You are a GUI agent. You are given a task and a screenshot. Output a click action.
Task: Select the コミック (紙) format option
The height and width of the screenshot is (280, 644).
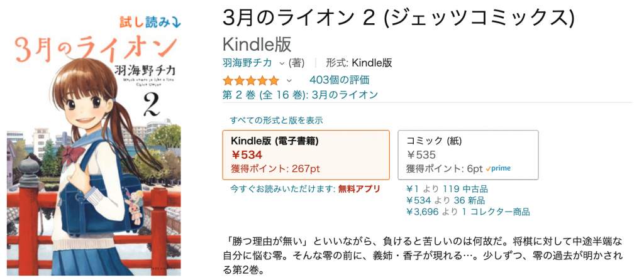point(468,154)
